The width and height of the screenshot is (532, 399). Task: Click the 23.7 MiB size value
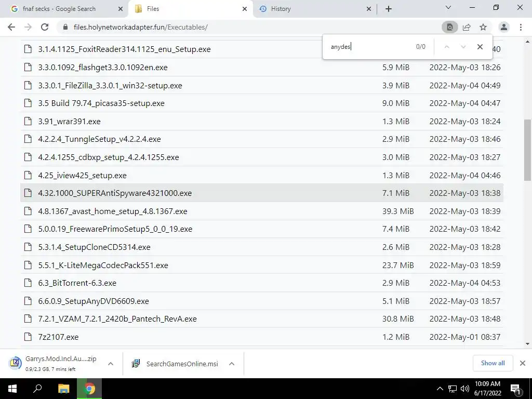click(x=398, y=265)
